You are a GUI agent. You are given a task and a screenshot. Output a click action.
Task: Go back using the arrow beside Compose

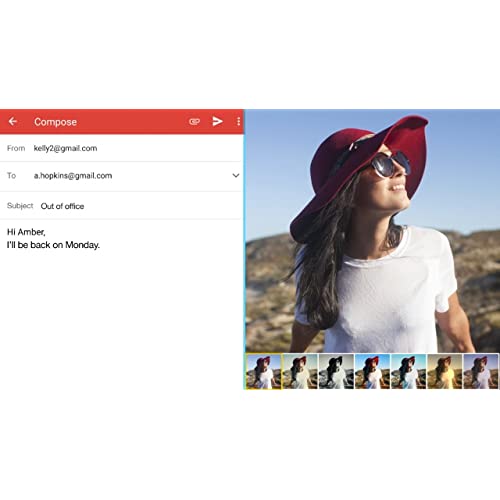(x=13, y=121)
